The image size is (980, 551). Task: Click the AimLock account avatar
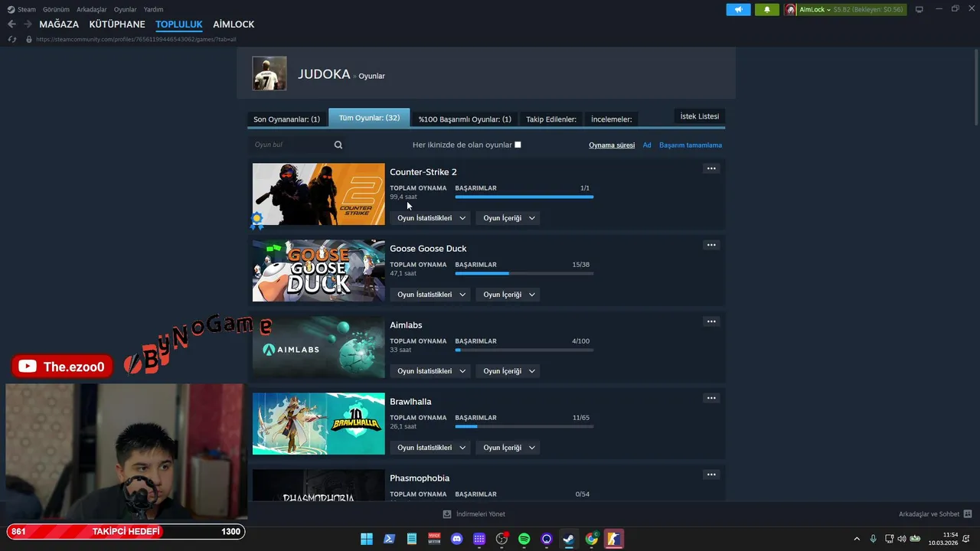click(x=791, y=9)
